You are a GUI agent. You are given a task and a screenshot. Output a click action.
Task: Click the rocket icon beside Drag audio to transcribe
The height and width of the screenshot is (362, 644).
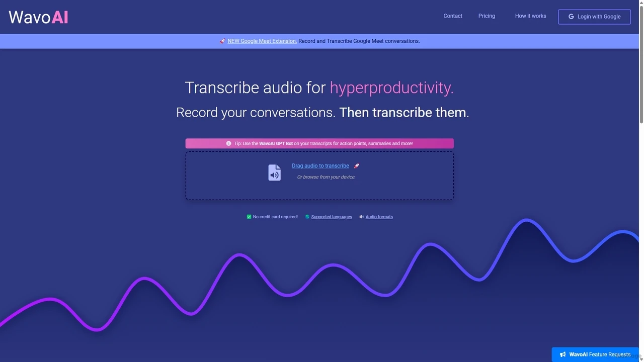[356, 166]
